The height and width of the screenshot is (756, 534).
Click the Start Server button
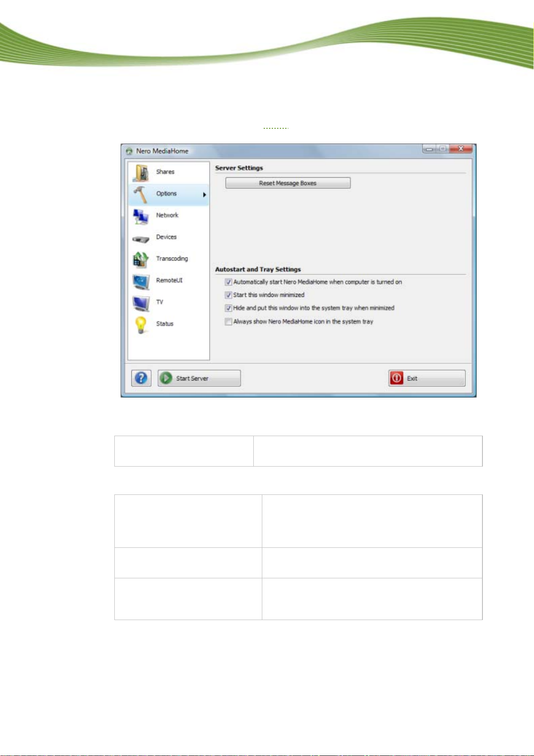[x=199, y=378]
